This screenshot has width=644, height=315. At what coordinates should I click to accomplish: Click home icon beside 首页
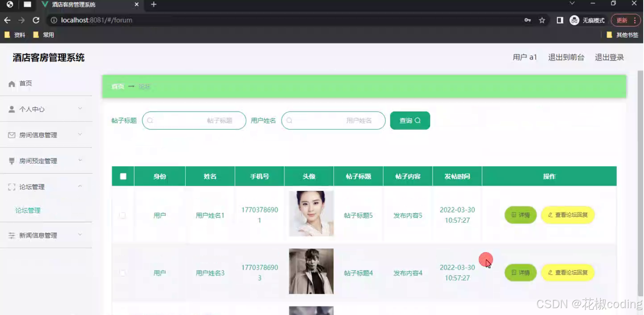click(12, 84)
